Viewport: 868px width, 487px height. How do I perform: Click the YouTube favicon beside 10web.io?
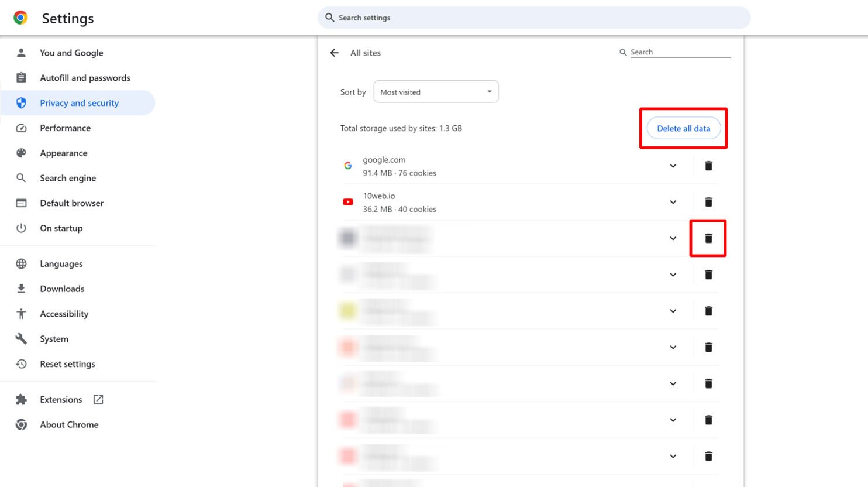point(348,202)
